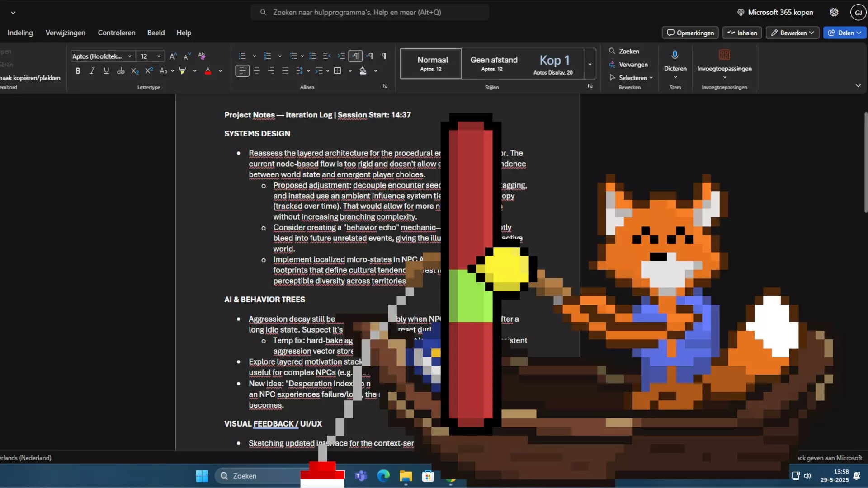
Task: Apply strikethrough to text
Action: (x=121, y=70)
